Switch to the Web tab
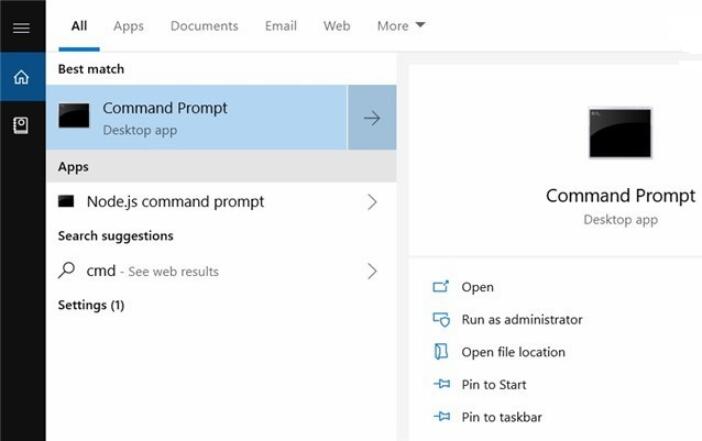The width and height of the screenshot is (702, 441). (336, 26)
